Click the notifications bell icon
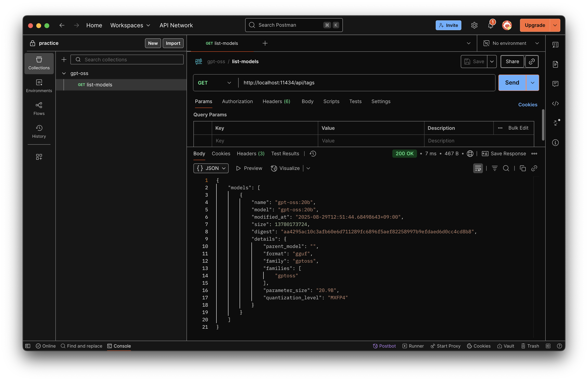588x381 pixels. [x=491, y=25]
